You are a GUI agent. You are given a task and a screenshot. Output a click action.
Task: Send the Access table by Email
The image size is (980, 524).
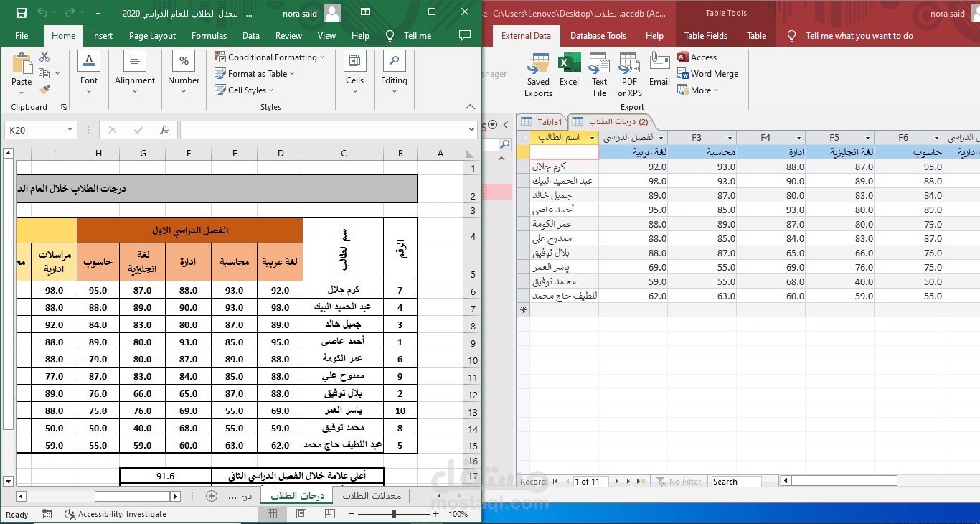click(659, 70)
